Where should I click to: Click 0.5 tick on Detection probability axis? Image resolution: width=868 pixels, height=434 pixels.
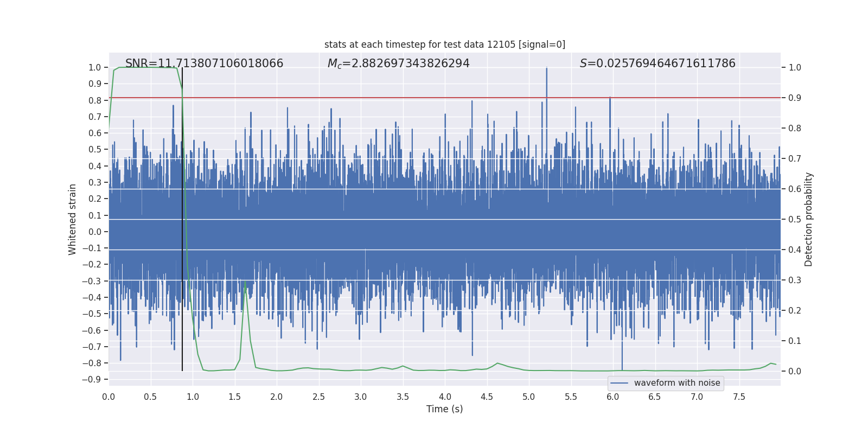[795, 219]
